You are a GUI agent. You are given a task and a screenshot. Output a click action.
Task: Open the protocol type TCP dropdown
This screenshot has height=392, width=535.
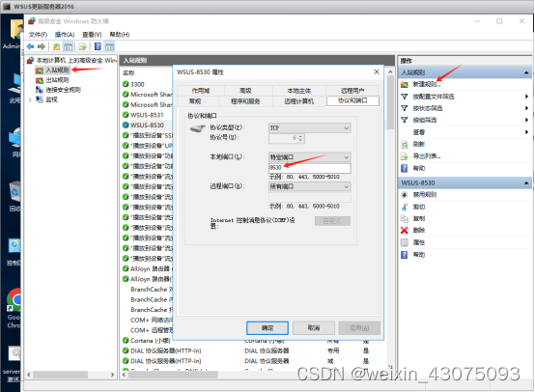pos(309,128)
